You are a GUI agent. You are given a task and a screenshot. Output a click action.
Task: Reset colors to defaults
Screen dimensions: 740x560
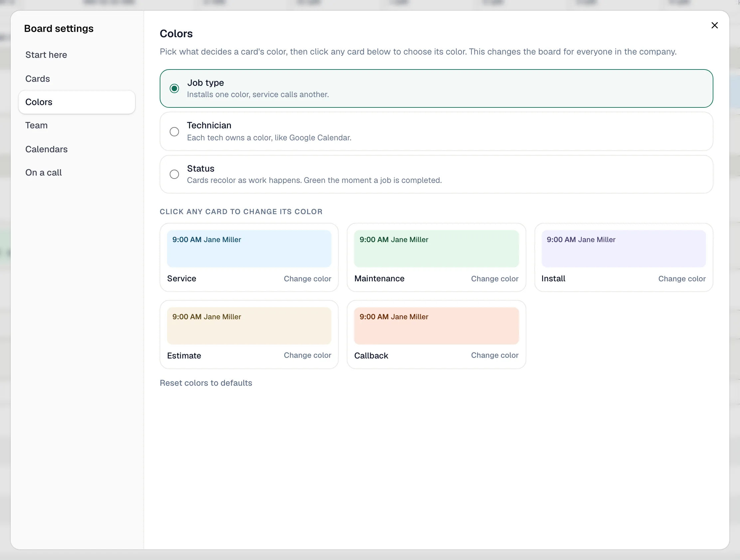206,383
